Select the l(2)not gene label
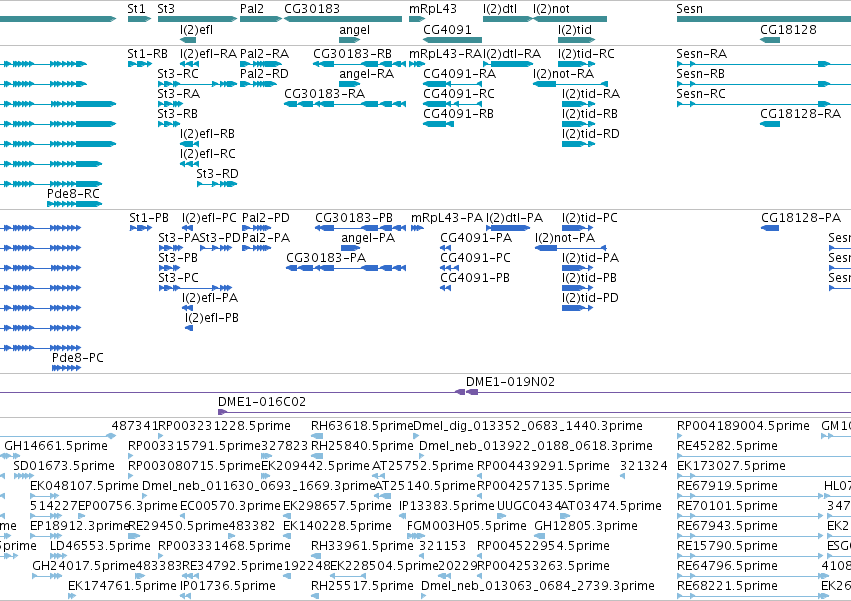 click(x=551, y=9)
